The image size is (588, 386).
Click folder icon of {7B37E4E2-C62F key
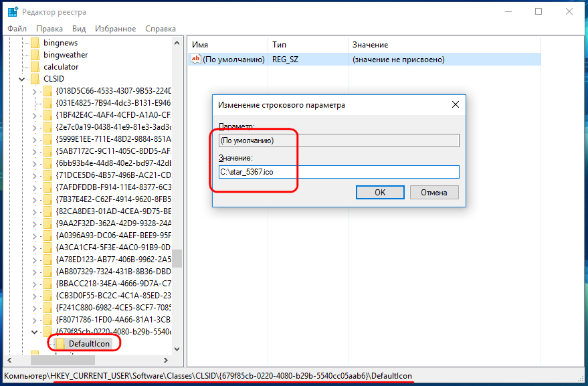click(x=47, y=199)
